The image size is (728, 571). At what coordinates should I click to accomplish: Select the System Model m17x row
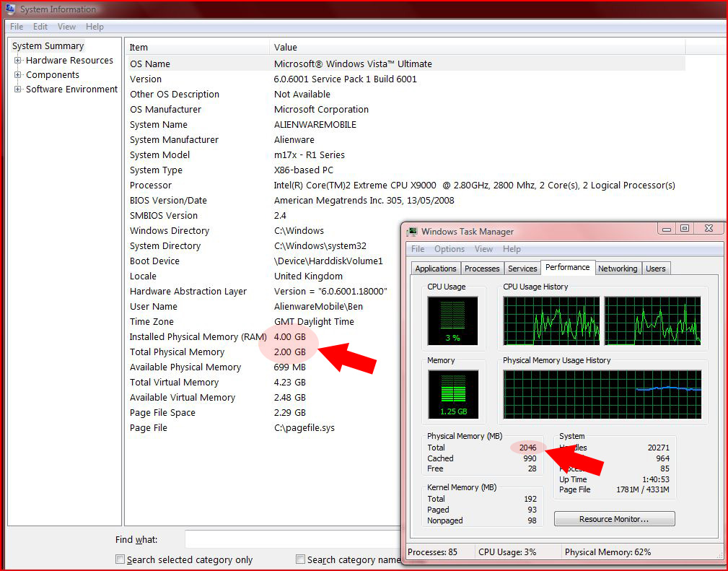[405, 154]
